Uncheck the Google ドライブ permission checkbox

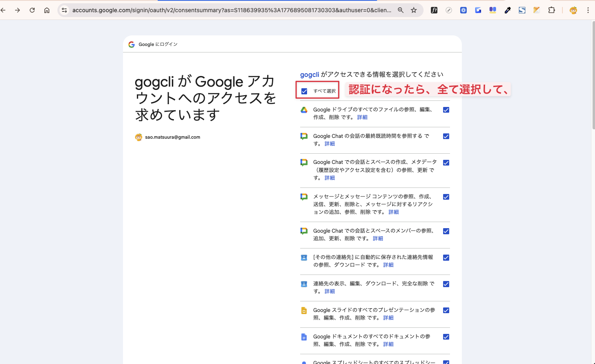pos(446,110)
